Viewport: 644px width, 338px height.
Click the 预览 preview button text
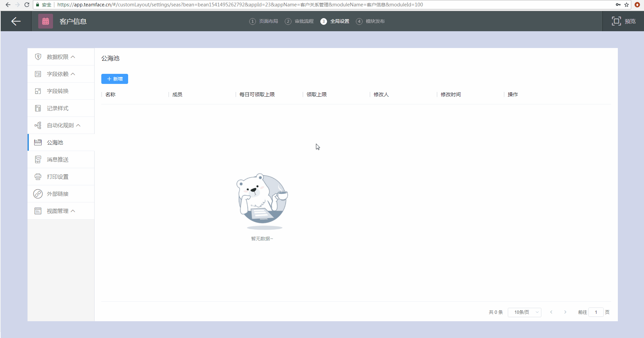(630, 21)
